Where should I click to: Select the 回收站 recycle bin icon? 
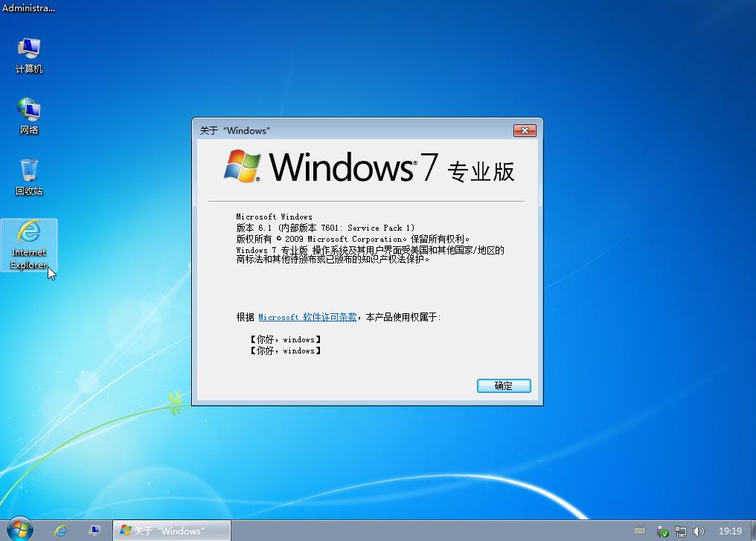(29, 177)
